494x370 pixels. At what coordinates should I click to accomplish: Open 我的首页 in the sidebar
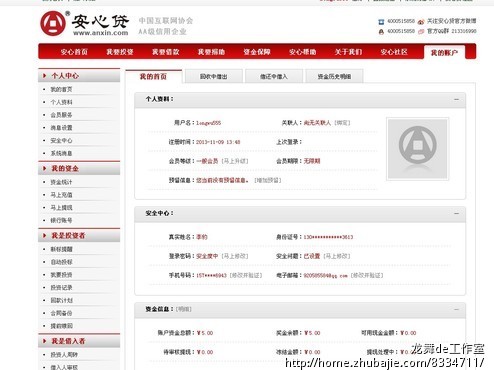pyautogui.click(x=61, y=89)
